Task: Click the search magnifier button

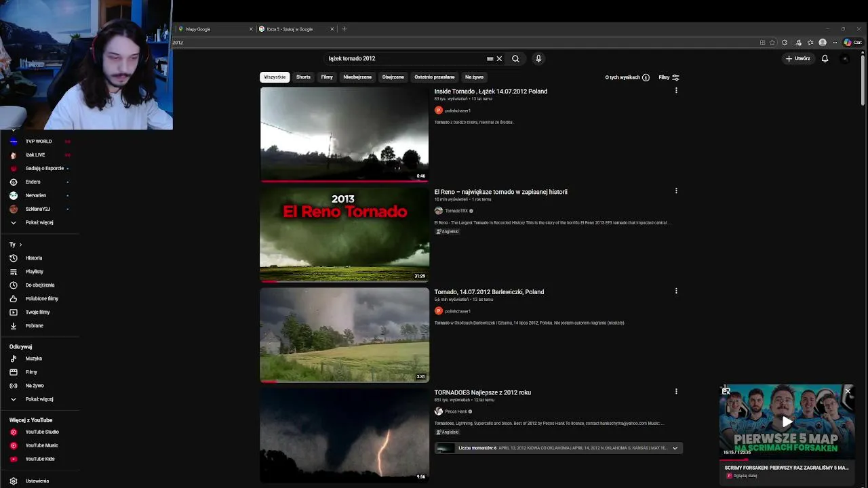Action: (515, 58)
